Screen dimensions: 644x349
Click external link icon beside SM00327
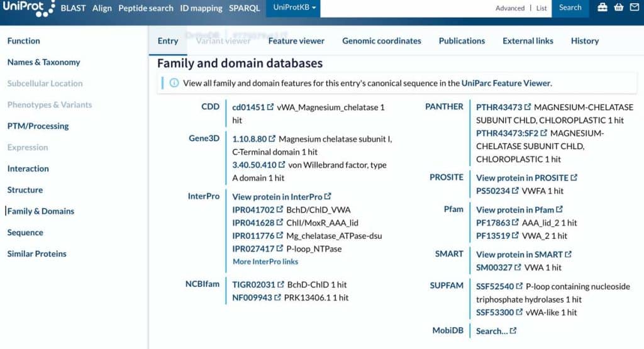[x=516, y=267]
